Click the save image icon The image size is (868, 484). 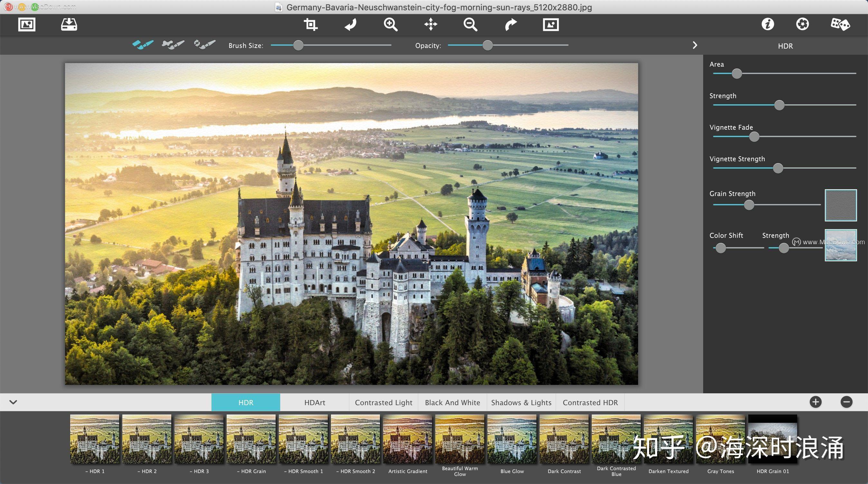tap(69, 24)
